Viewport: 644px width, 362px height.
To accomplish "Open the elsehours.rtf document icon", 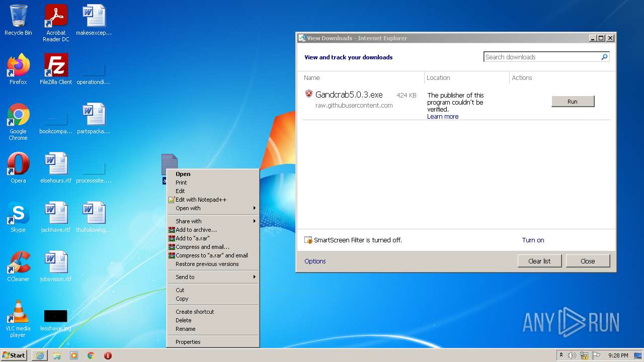I will pos(56,168).
